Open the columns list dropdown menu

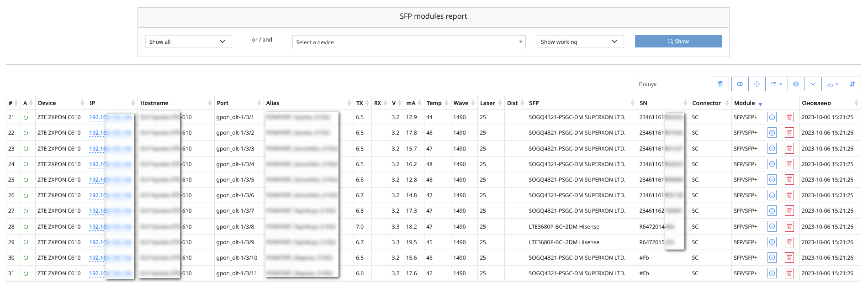pos(777,84)
